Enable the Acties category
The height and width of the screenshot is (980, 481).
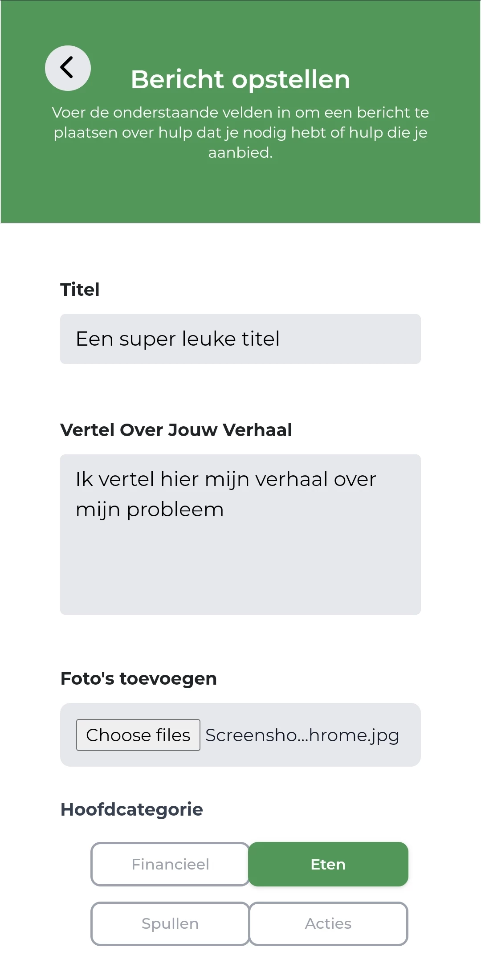point(328,923)
